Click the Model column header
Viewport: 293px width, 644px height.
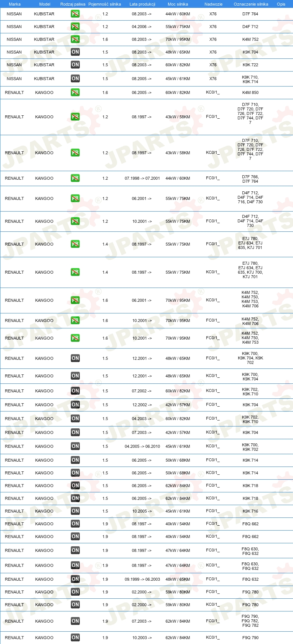coord(45,4)
